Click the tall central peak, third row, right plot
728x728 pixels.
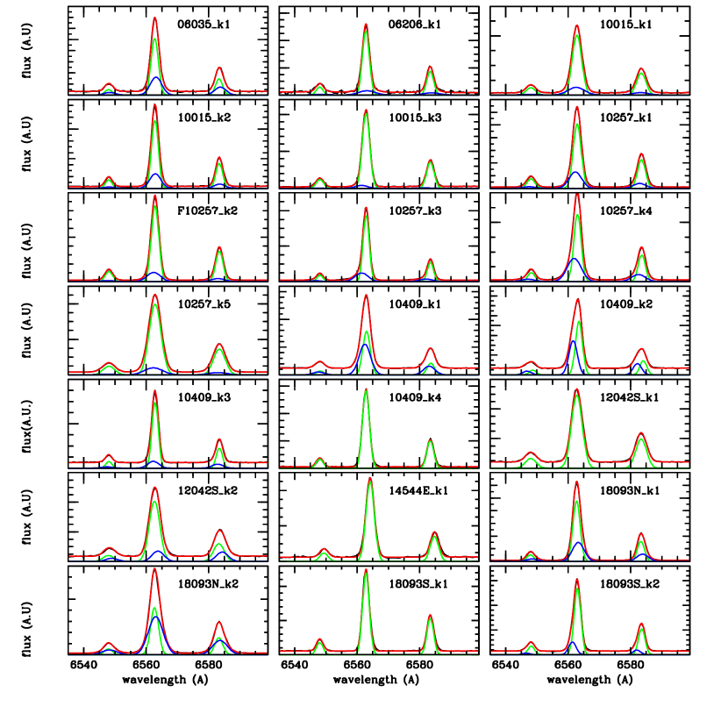click(x=577, y=198)
